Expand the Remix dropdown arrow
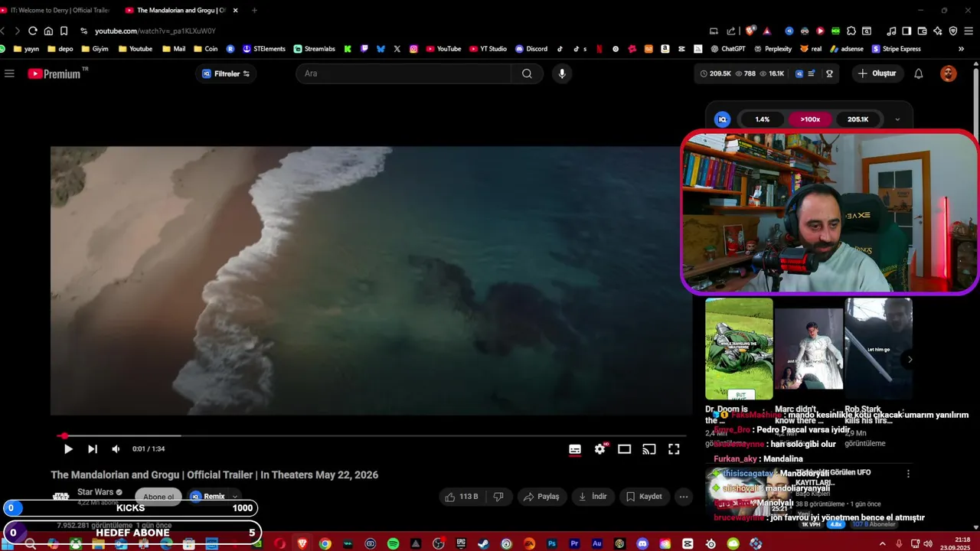 tap(235, 497)
